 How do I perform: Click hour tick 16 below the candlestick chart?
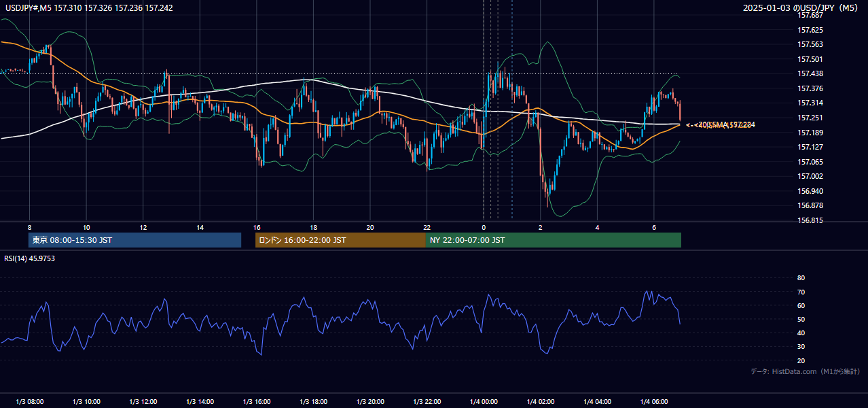(x=257, y=227)
